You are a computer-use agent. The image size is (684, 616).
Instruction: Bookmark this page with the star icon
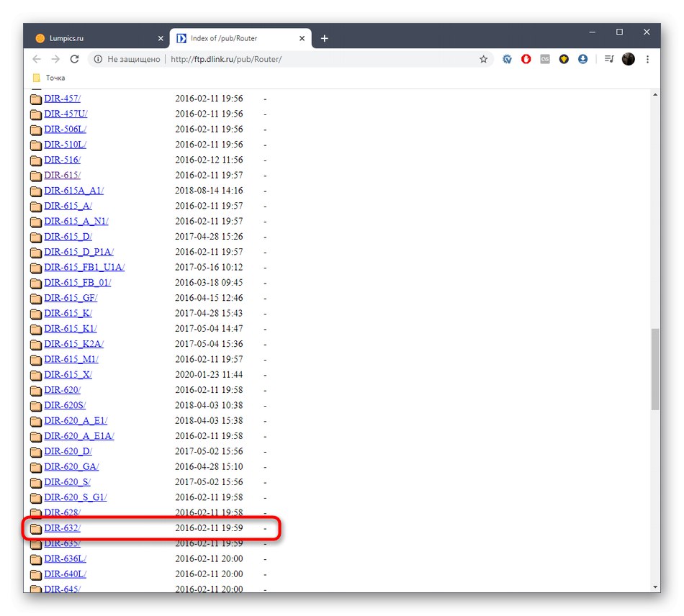(x=483, y=59)
